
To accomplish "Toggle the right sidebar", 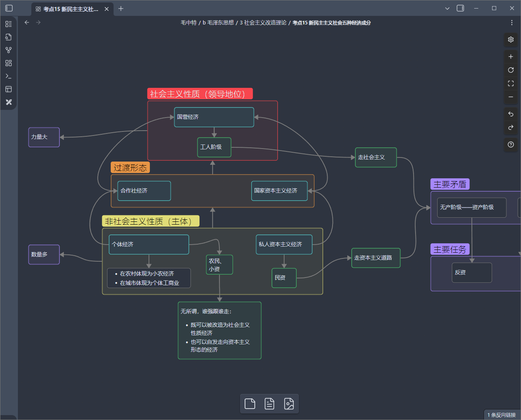I will tap(460, 8).
